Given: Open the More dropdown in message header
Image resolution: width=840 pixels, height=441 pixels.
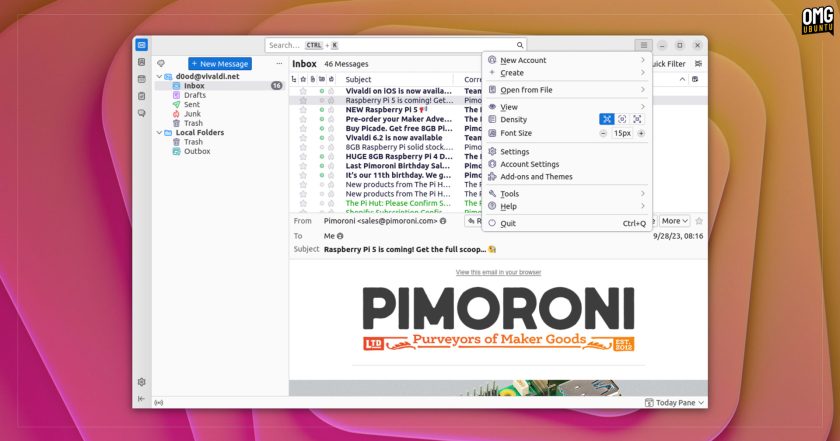Looking at the screenshot, I should (x=674, y=221).
